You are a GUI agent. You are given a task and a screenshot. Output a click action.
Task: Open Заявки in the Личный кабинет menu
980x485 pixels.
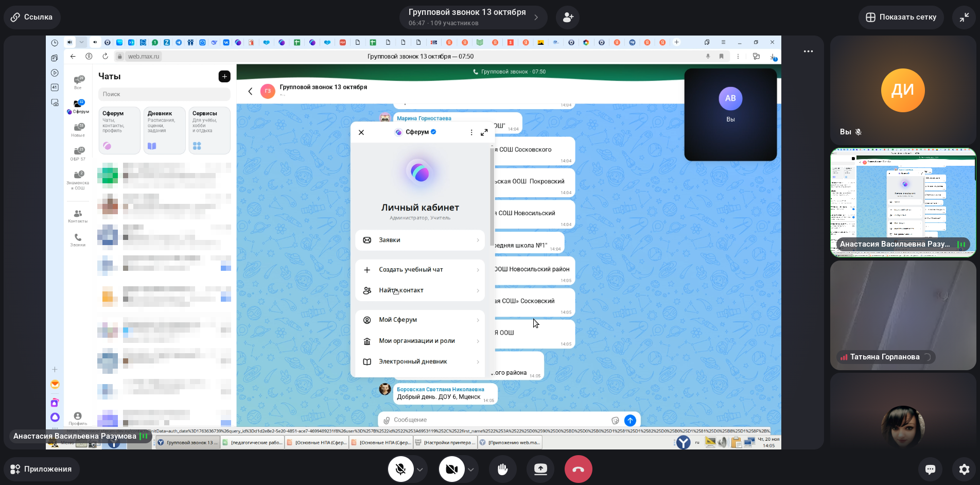[420, 240]
